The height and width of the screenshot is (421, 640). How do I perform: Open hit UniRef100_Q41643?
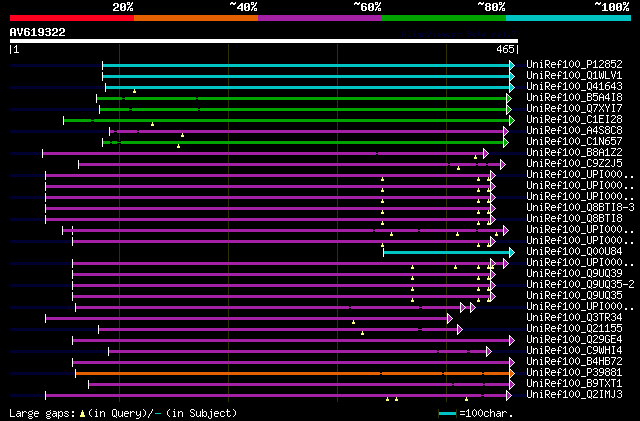coord(574,87)
